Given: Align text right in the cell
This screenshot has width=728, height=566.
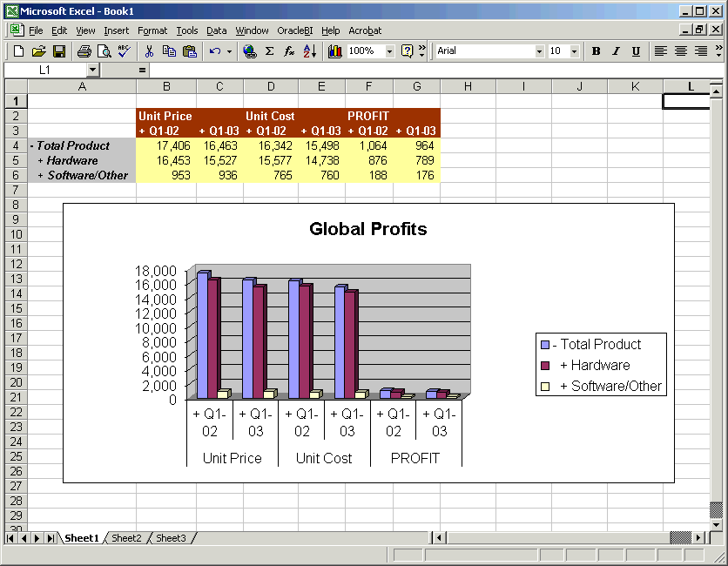Looking at the screenshot, I should click(x=701, y=51).
